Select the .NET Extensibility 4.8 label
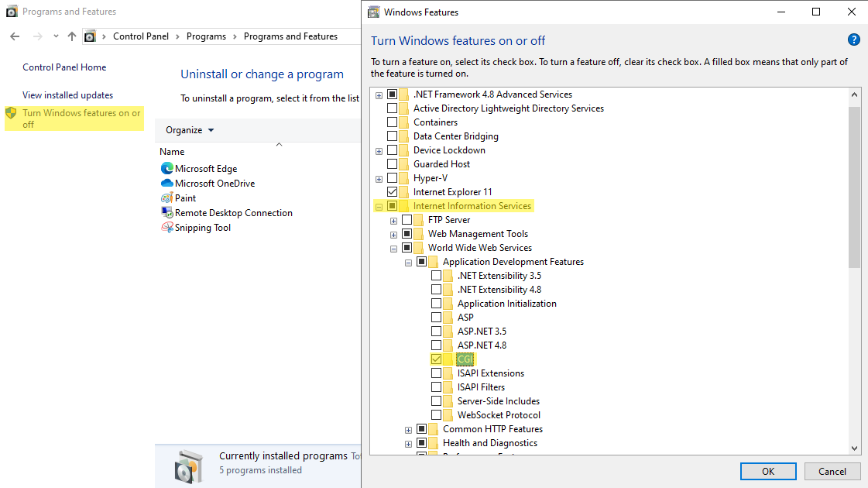This screenshot has width=868, height=488. pos(499,290)
